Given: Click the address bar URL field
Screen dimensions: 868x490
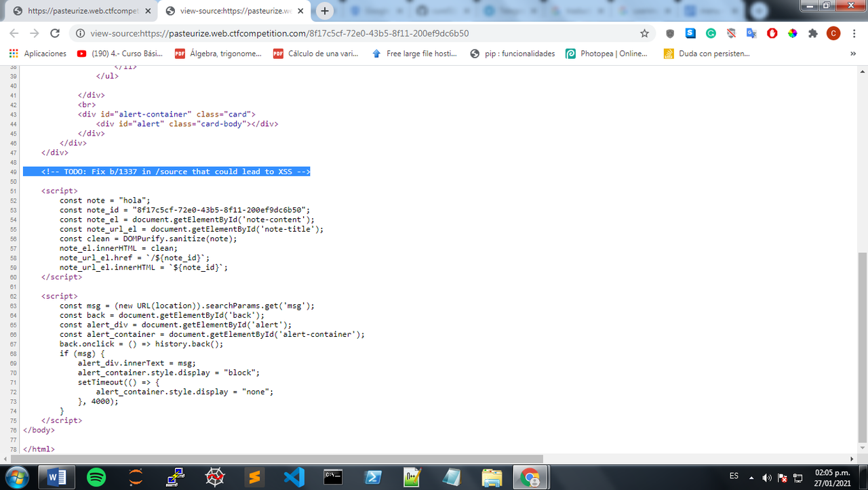Looking at the screenshot, I should click(359, 33).
